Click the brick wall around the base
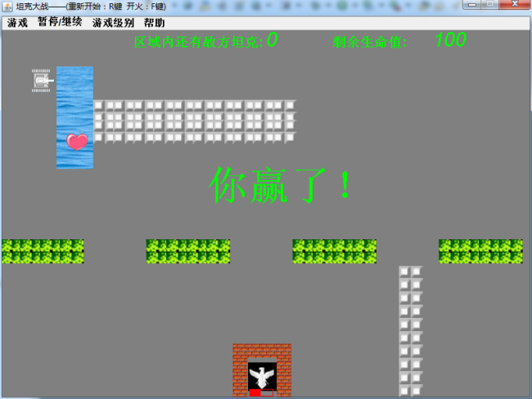Screen dimensions: 532x399 262,351
